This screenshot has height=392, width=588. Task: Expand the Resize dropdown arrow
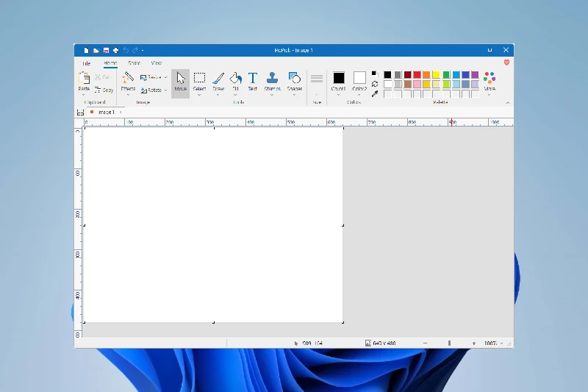(x=165, y=77)
